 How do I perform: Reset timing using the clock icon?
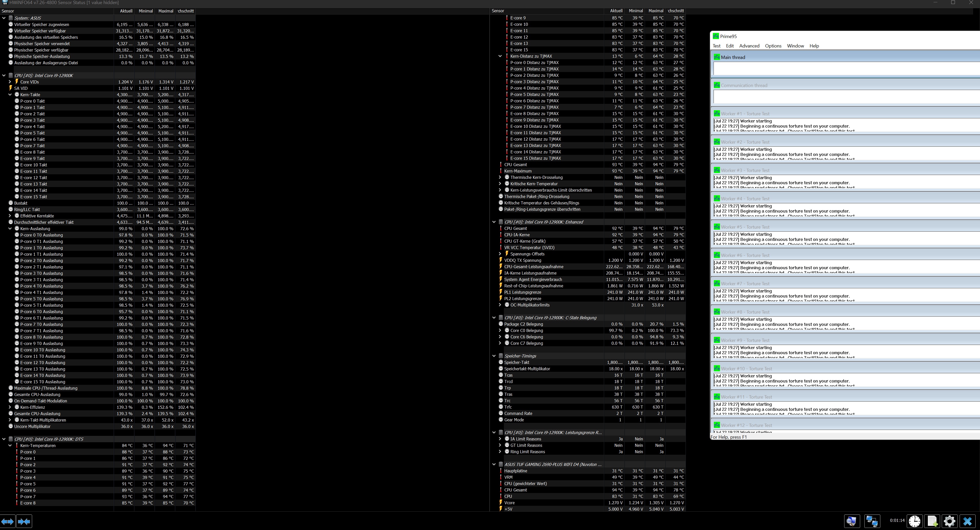[x=915, y=521]
